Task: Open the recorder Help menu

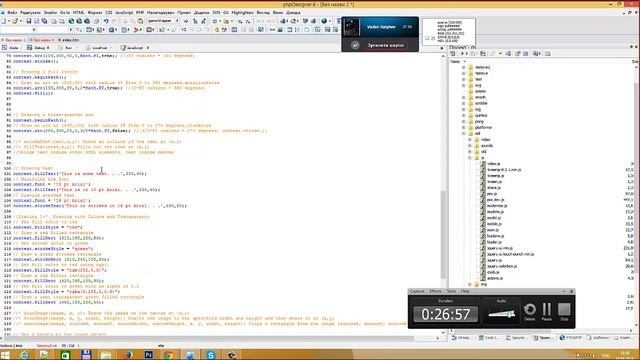Action: tap(465, 291)
